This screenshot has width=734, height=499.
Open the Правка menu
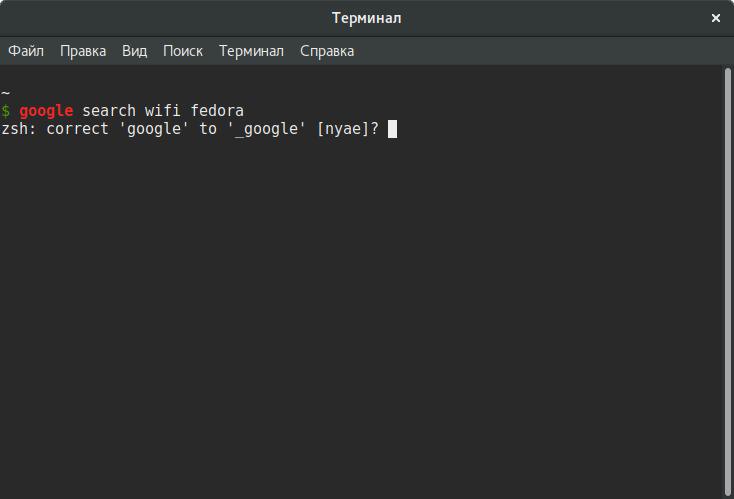83,51
